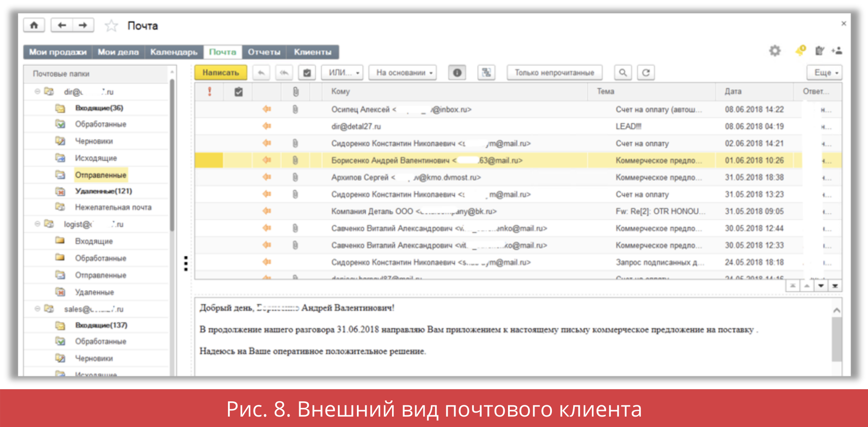Add a user via person-plus icon
Viewport: 868px width, 427px height.
pyautogui.click(x=837, y=51)
